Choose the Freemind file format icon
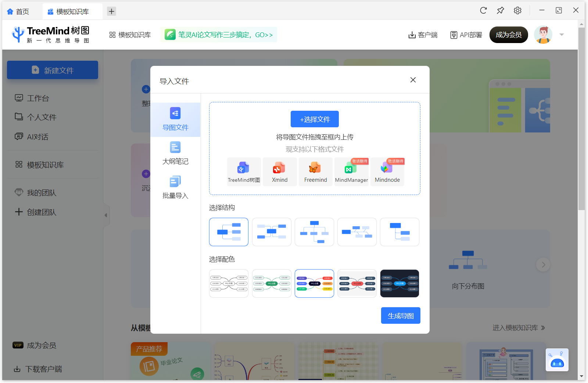Screen dimensions: 588x383 pos(316,172)
